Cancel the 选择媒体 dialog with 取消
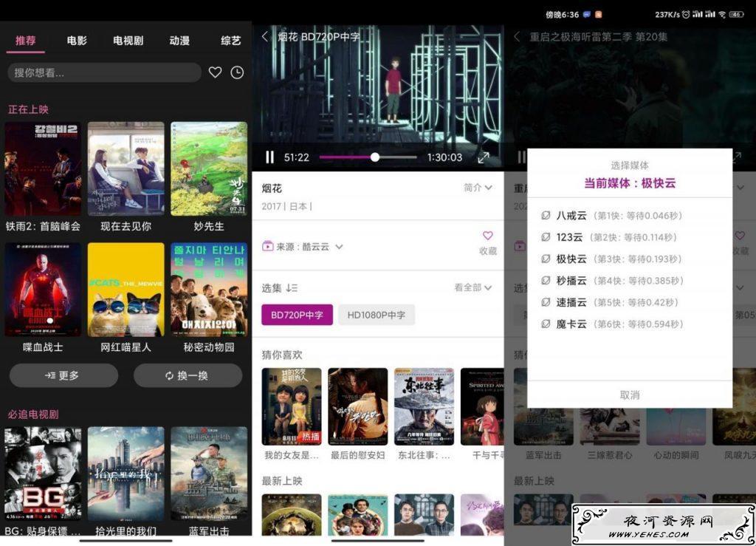The width and height of the screenshot is (756, 546). pos(629,395)
